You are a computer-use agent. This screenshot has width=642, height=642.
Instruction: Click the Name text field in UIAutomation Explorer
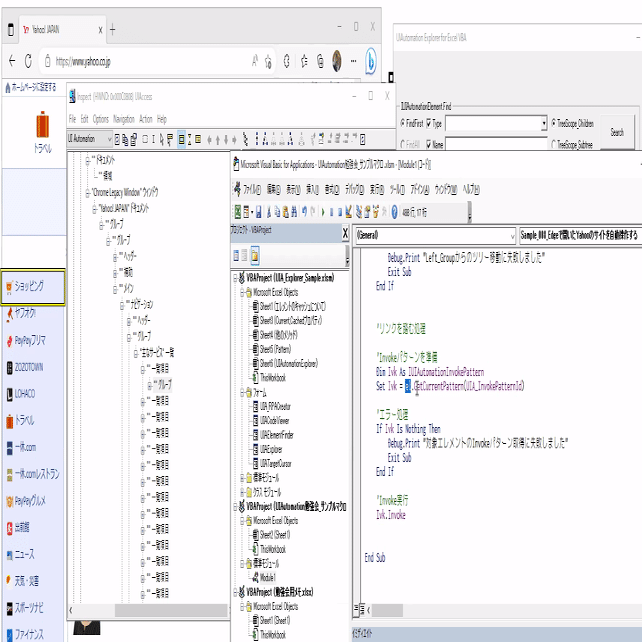click(496, 144)
